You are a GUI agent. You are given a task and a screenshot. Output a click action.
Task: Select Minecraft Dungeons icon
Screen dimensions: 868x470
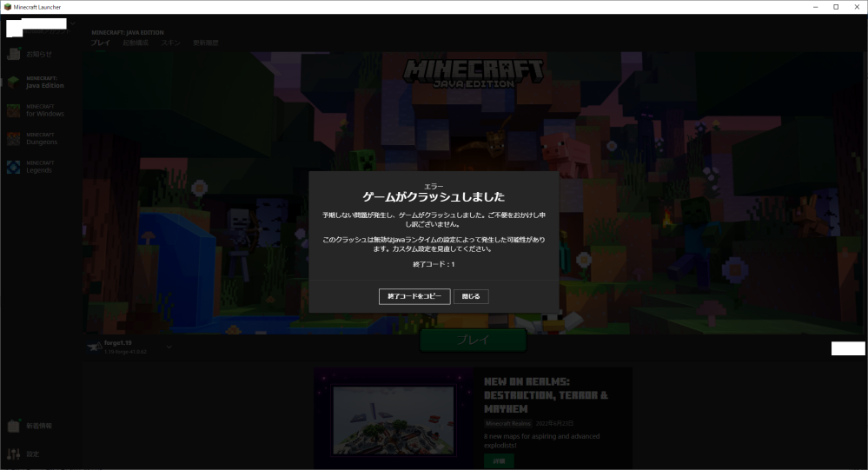(14, 138)
